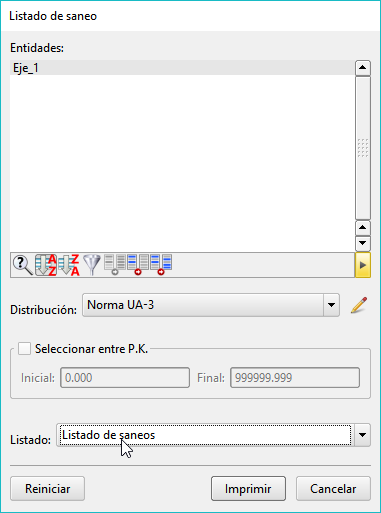Click the list icon with left column highlighted

(138, 265)
